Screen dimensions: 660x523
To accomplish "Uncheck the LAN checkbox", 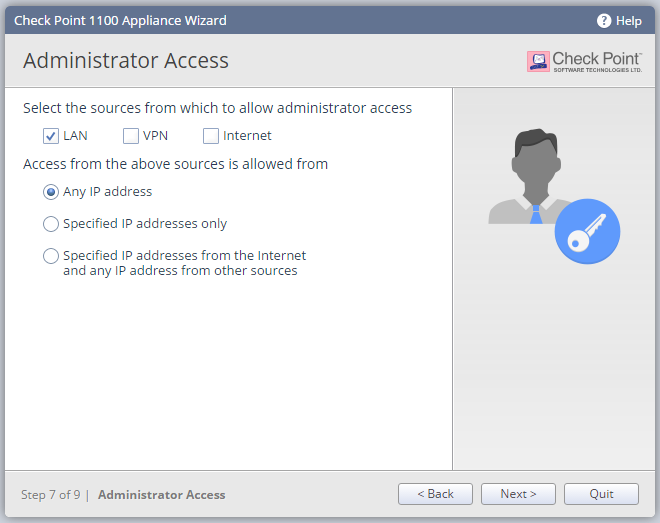I will (x=51, y=136).
